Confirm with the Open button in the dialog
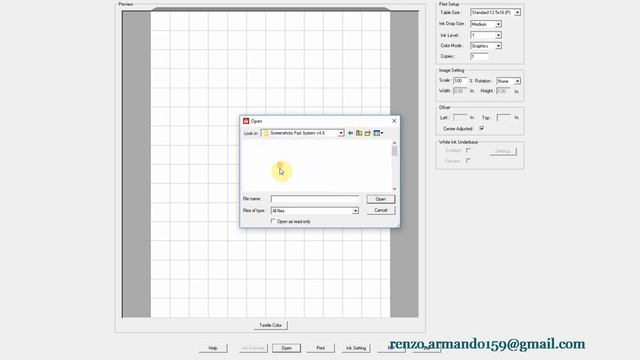Image resolution: width=640 pixels, height=360 pixels. 380,199
